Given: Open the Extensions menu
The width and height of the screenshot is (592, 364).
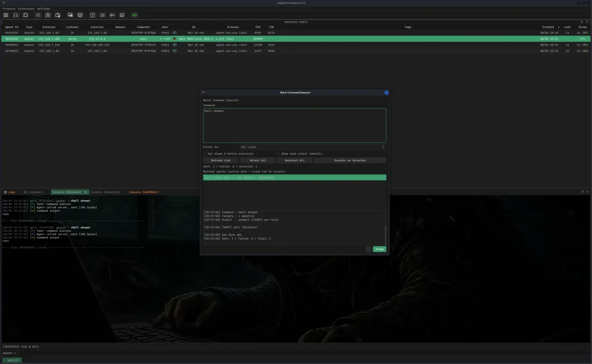Looking at the screenshot, I should [x=26, y=9].
